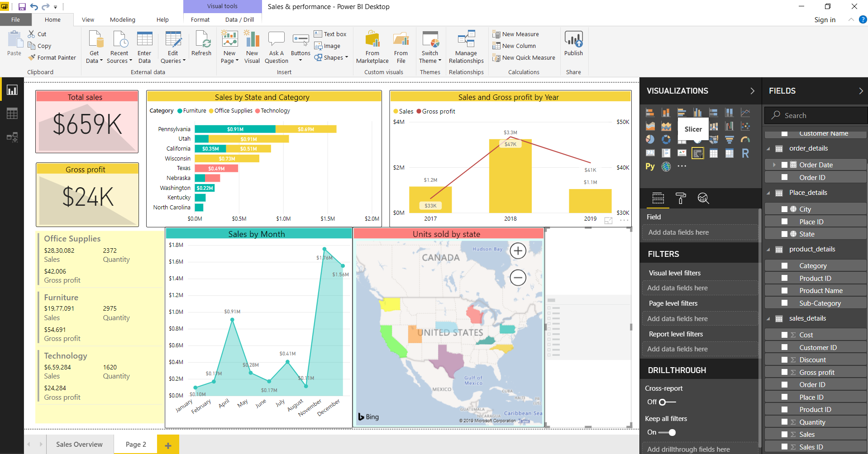
Task: Select the pie chart visualization
Action: click(650, 139)
